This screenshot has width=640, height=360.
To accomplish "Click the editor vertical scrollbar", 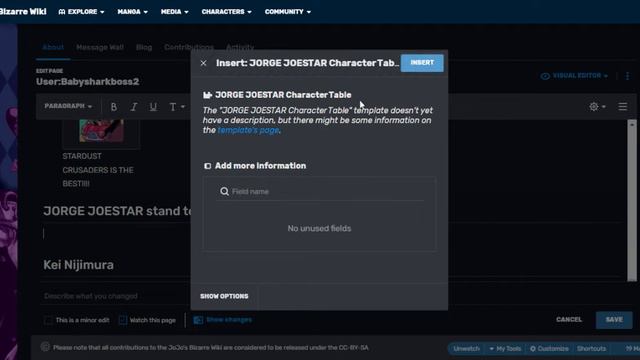I will 632,200.
